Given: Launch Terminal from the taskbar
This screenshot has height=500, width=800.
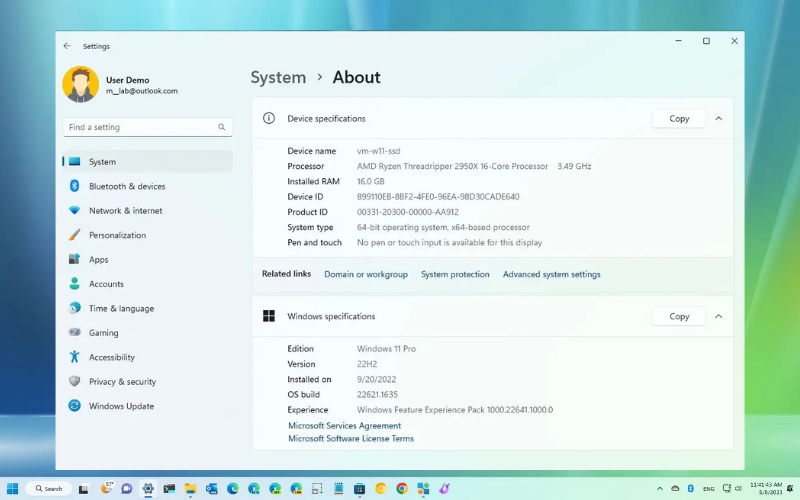Looking at the screenshot, I should click(x=169, y=488).
